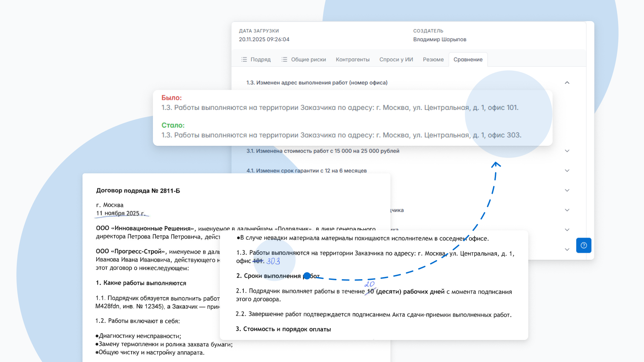Click the handwritten 303 annotation in the document
The image size is (644, 362).
(273, 261)
